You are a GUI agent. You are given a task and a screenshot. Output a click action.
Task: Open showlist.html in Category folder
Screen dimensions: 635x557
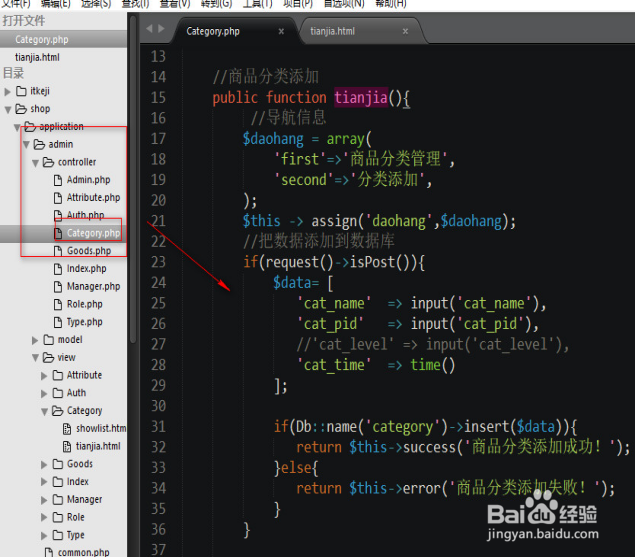[x=101, y=428]
